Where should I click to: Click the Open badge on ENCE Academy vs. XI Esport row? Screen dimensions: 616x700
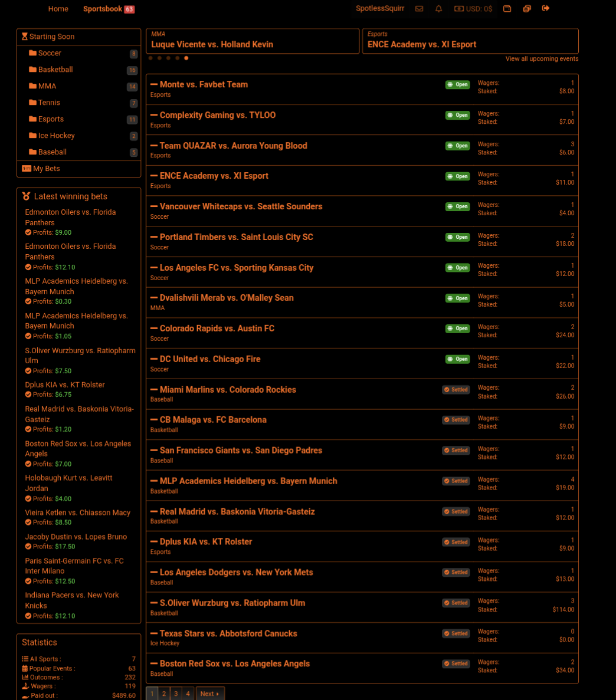[x=457, y=176]
